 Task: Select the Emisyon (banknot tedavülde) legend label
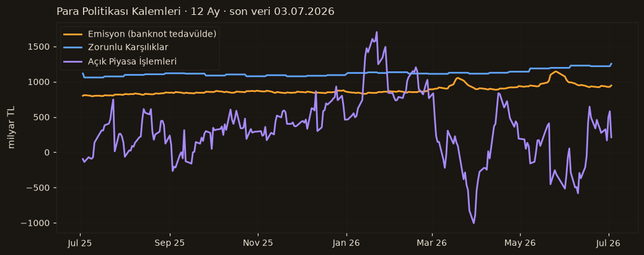pos(152,34)
